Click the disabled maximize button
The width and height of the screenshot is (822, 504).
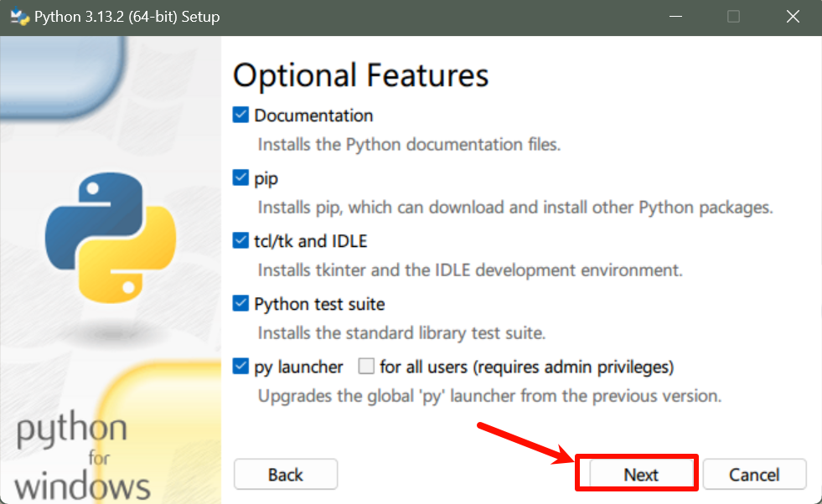[x=733, y=17]
